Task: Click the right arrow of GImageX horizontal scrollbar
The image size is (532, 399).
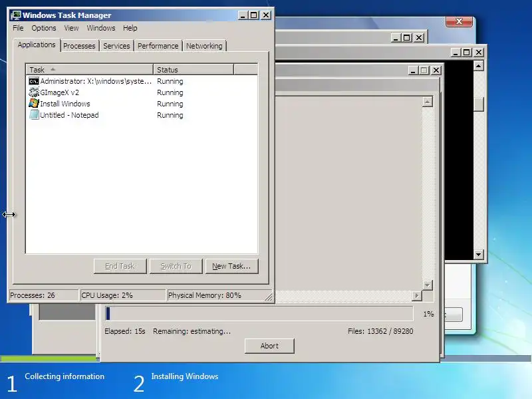Action: [x=417, y=295]
